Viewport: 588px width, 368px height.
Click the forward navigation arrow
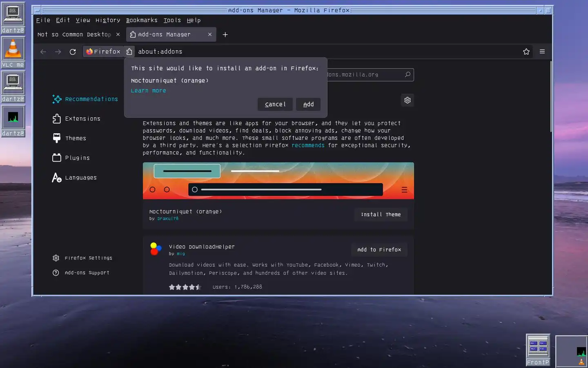(58, 52)
